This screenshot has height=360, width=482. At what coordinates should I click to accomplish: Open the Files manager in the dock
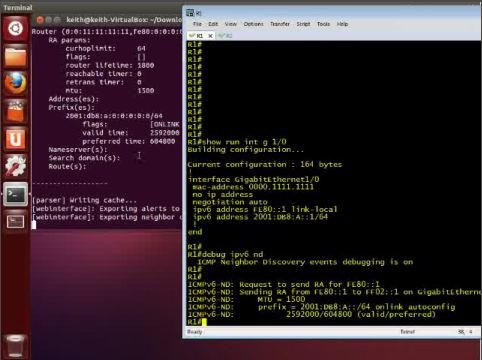tap(15, 57)
